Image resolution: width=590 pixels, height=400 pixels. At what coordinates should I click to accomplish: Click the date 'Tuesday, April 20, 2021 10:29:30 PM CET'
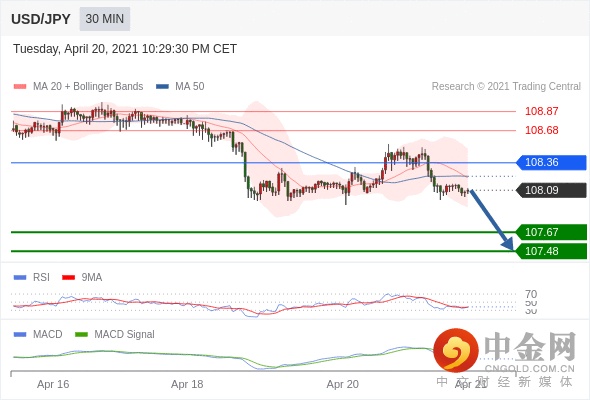125,49
